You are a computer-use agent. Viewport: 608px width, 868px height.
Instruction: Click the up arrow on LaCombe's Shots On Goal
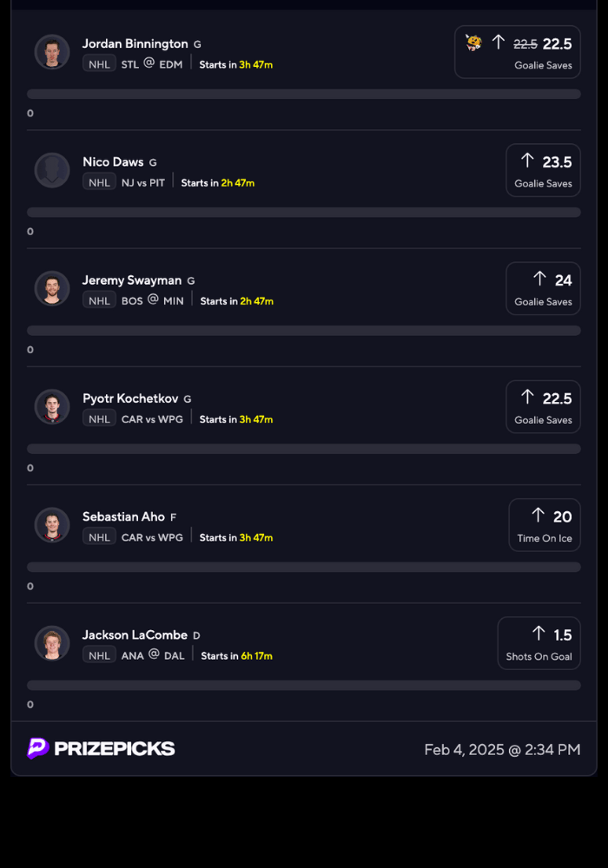pyautogui.click(x=539, y=634)
